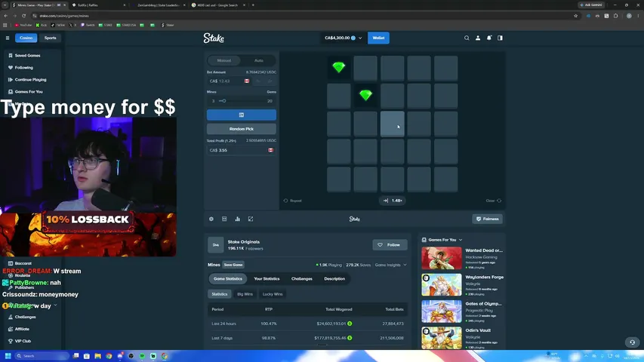Bookmark this page with star icon
The height and width of the screenshot is (362, 644).
[575, 16]
